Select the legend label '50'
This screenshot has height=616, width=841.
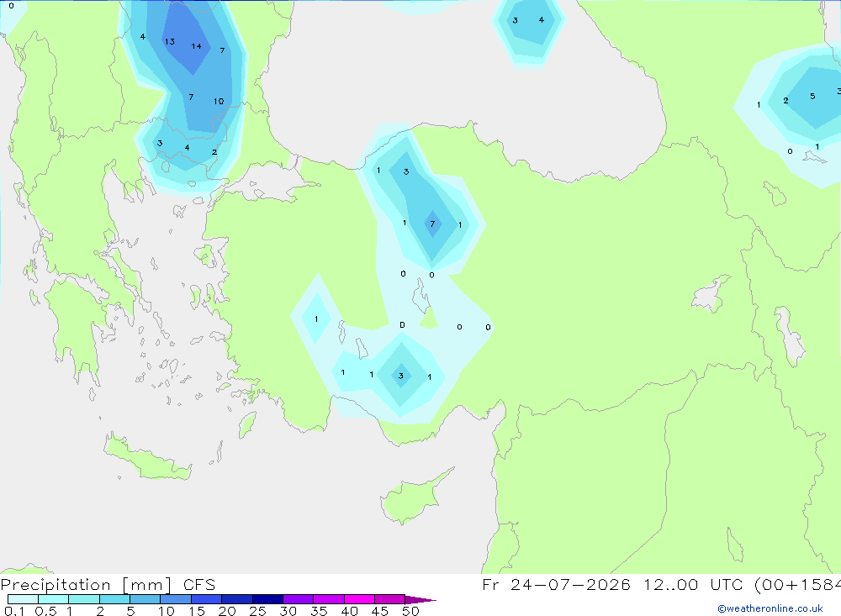tap(410, 611)
